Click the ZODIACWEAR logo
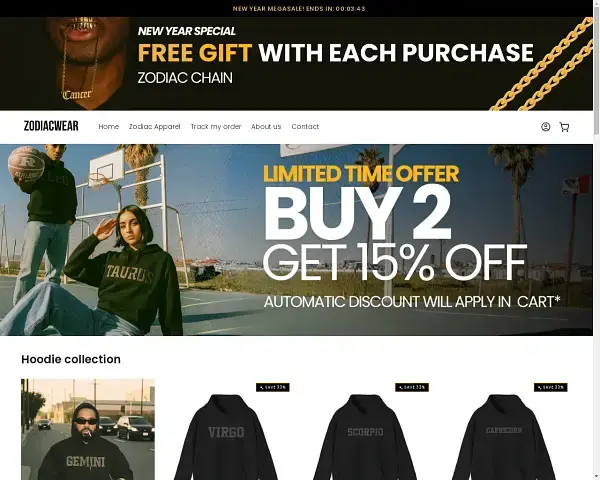Viewport: 600px width, 480px height. click(x=51, y=126)
